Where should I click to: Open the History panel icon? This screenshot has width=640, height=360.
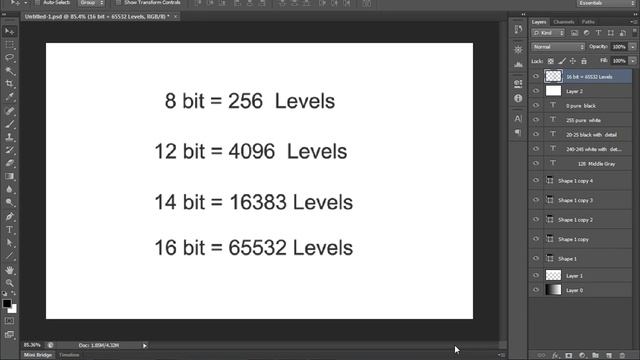point(518,29)
